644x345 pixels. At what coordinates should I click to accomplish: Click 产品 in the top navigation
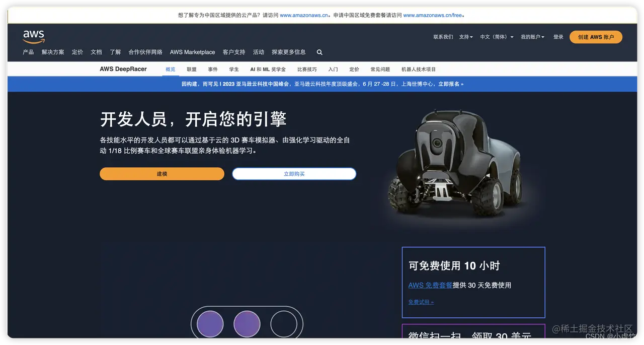pos(28,52)
